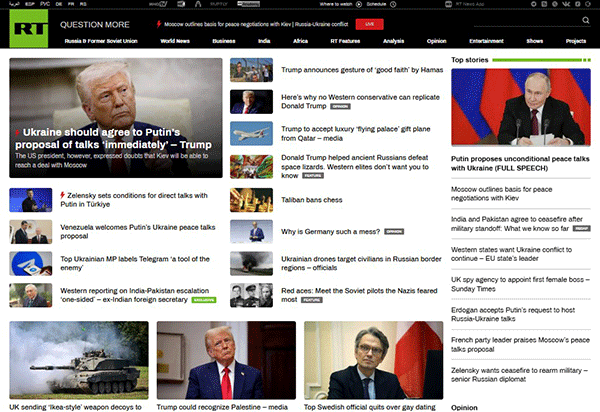
Task: Click the green EXCLUSIVE tag
Action: (x=204, y=300)
